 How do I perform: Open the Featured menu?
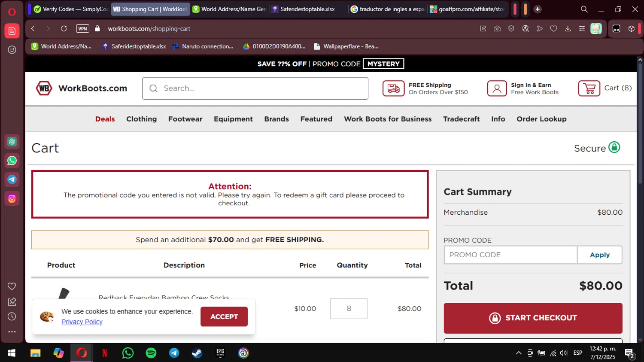[x=316, y=119]
